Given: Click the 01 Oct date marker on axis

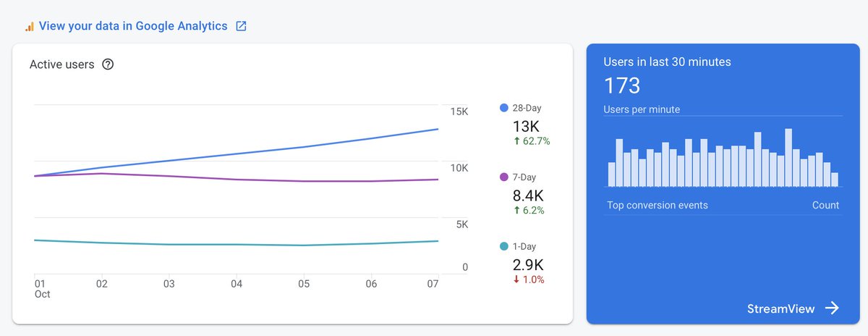Looking at the screenshot, I should 41,290.
